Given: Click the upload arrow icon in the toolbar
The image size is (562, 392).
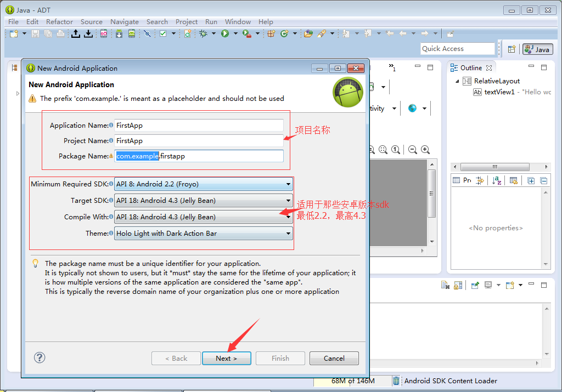Looking at the screenshot, I should pyautogui.click(x=76, y=34).
